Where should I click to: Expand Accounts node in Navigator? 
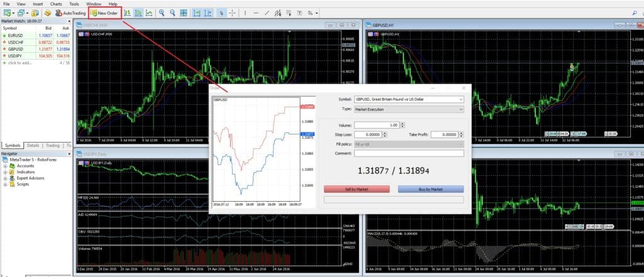pyautogui.click(x=5, y=166)
